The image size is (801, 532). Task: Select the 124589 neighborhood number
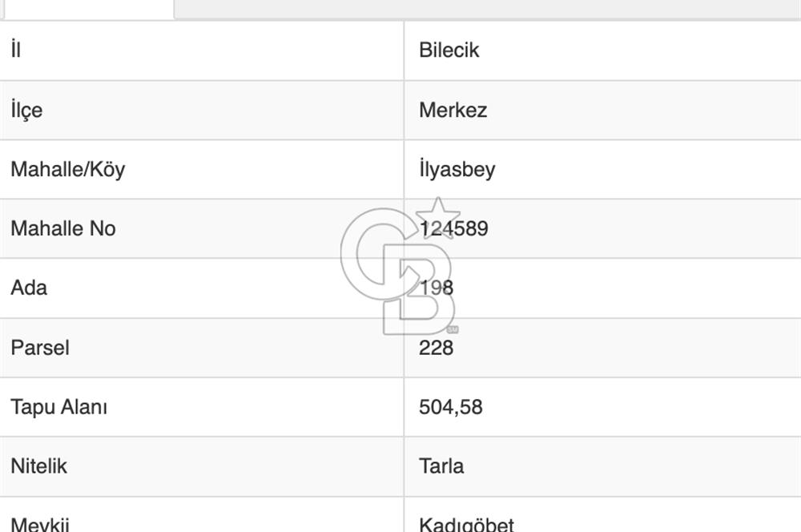coord(453,228)
